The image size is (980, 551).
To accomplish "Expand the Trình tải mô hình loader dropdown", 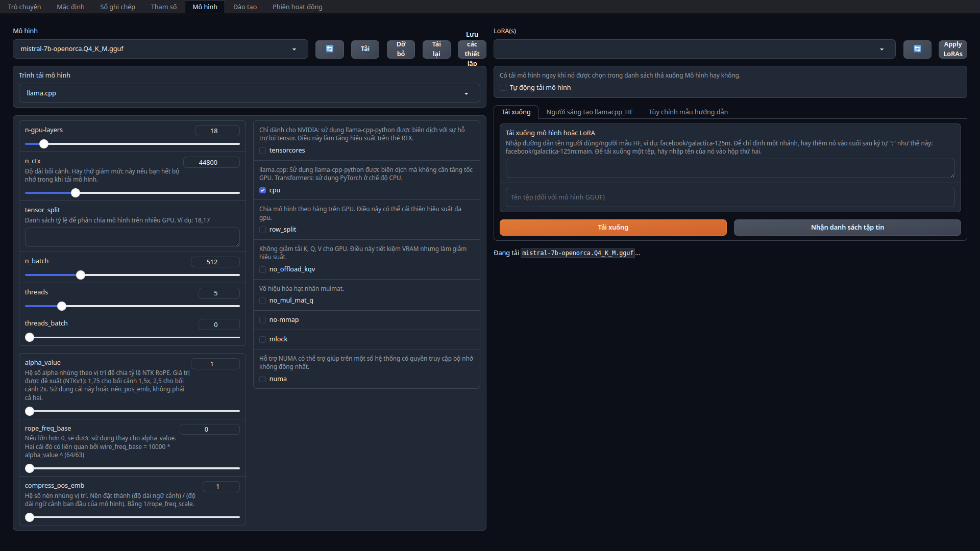I will [x=249, y=93].
